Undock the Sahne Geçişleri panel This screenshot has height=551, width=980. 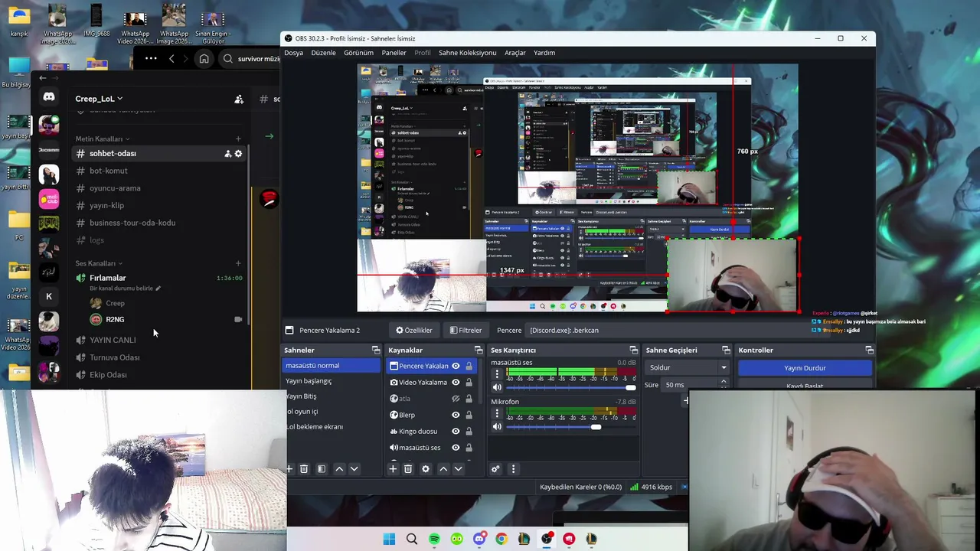[x=726, y=350]
